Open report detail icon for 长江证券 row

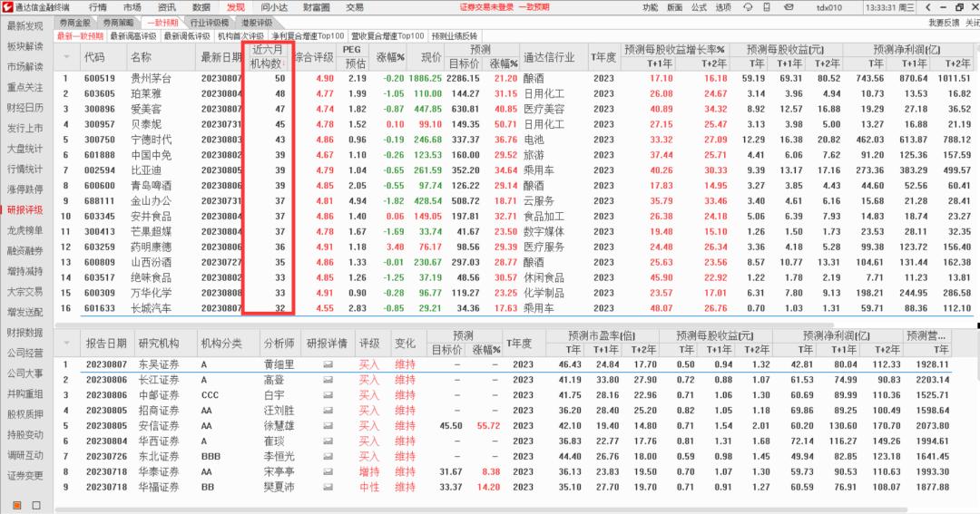328,380
